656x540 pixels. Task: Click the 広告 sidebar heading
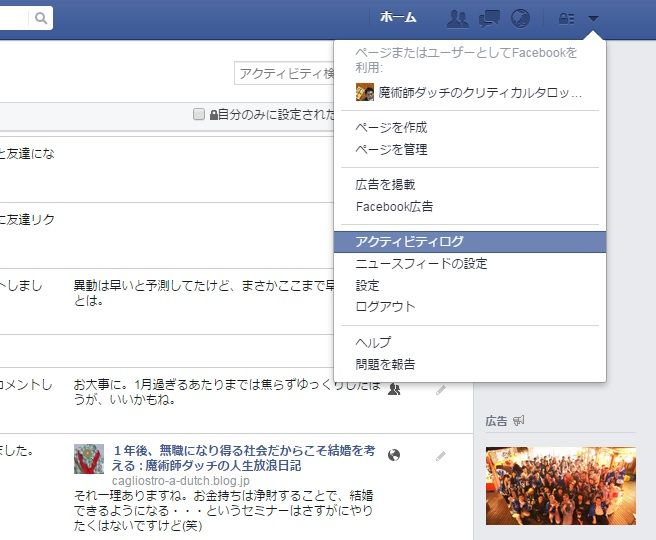496,421
